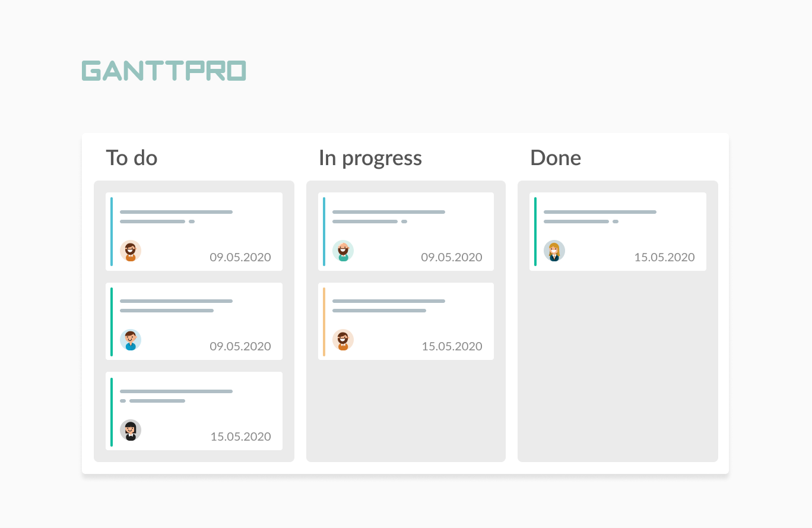Click the dark-haired woman avatar on third To do card
The height and width of the screenshot is (528, 812).
[x=131, y=430]
